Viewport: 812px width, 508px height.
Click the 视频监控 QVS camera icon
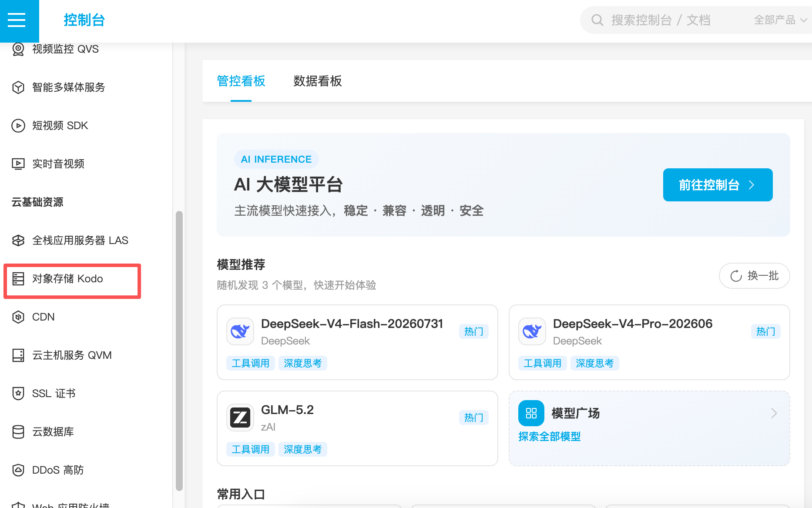pos(18,49)
